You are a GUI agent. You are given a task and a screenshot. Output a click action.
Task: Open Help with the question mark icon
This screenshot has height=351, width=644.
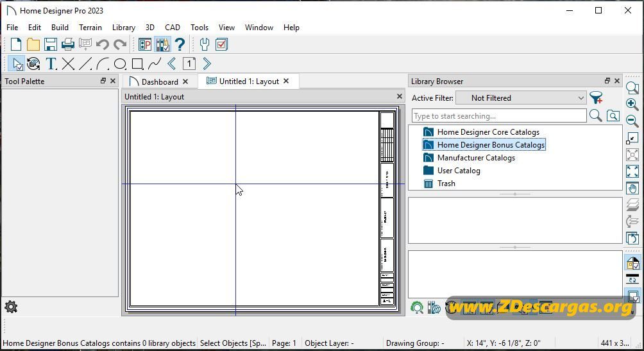click(x=180, y=44)
